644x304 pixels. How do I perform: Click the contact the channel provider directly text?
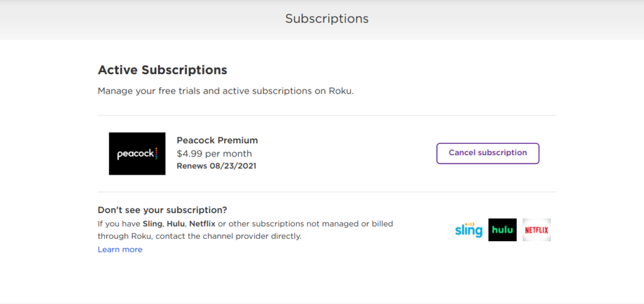(229, 237)
